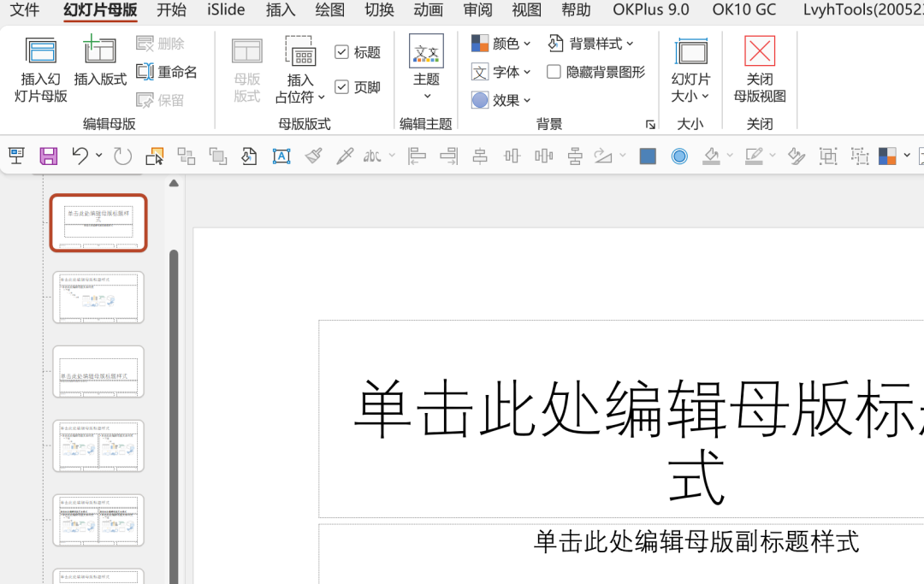Enable 隐藏背景图形 (Hide Background Graphics)
The width and height of the screenshot is (924, 584).
point(553,72)
